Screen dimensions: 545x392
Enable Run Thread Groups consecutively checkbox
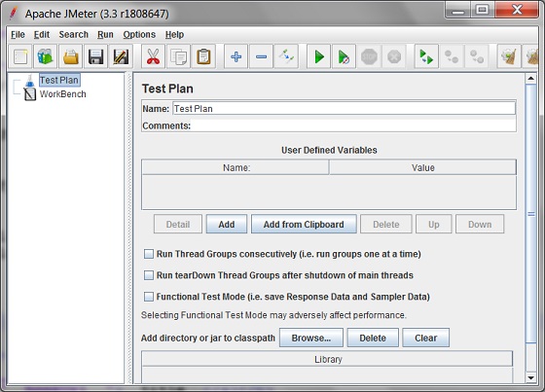(x=149, y=254)
